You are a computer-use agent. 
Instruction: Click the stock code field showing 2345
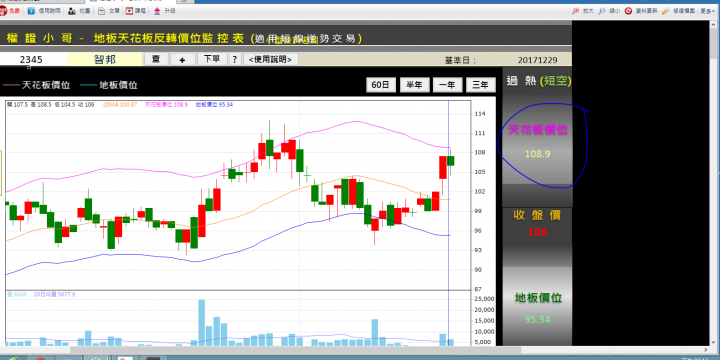click(x=34, y=59)
